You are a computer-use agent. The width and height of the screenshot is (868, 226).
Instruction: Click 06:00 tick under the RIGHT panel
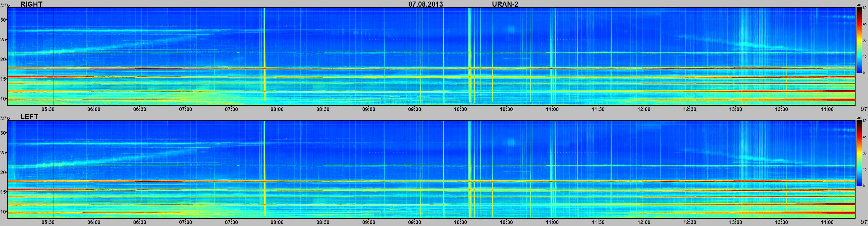coord(94,109)
